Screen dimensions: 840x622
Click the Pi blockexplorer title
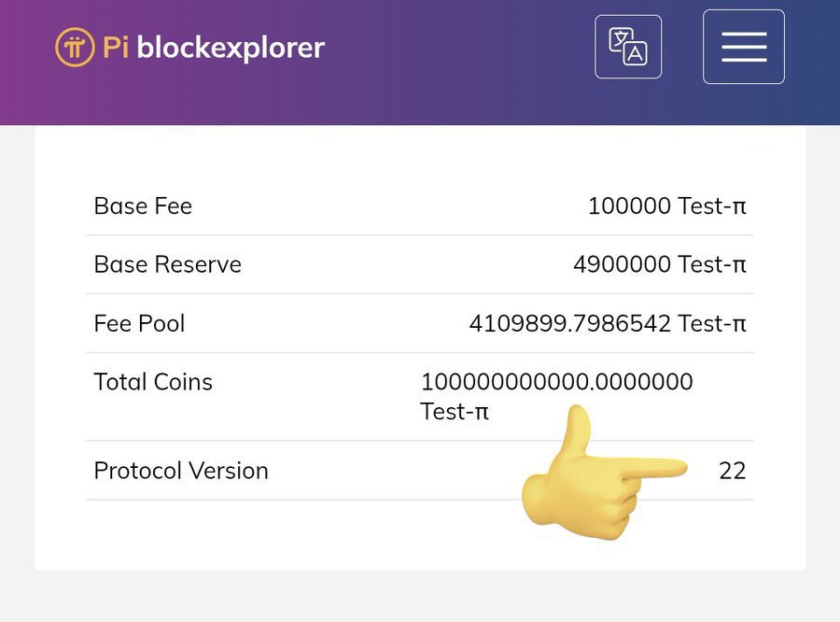(213, 48)
